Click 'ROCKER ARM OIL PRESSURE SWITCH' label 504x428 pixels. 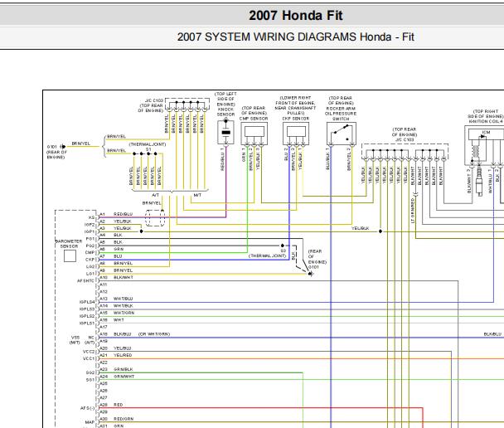click(x=341, y=114)
